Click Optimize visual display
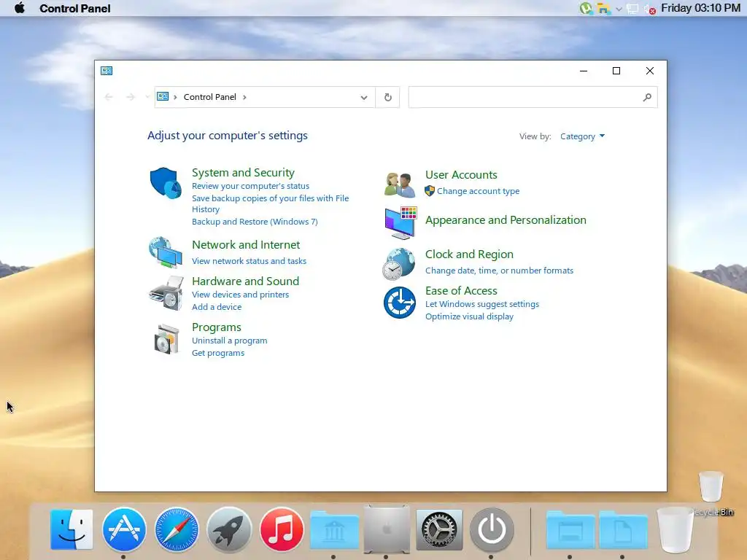747x560 pixels. click(x=469, y=316)
